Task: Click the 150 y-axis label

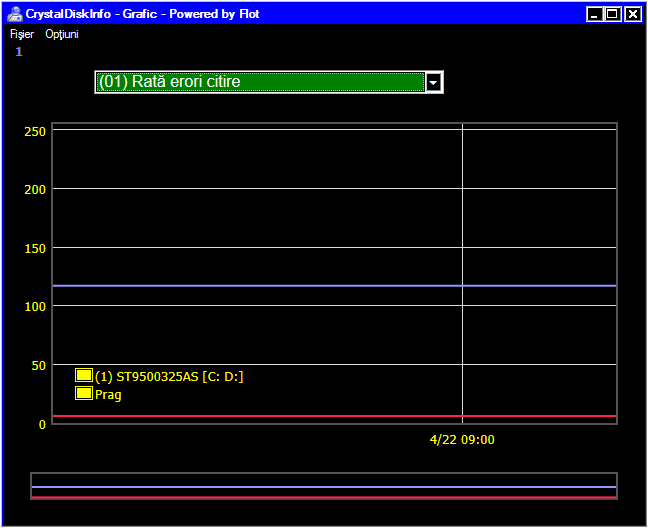Action: [x=35, y=248]
